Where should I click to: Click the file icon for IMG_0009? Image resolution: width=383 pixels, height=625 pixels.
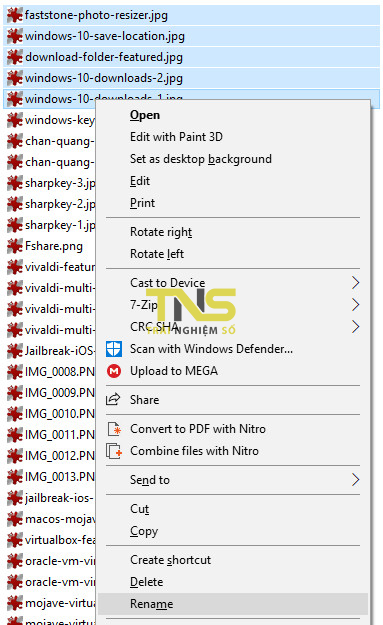coord(15,393)
